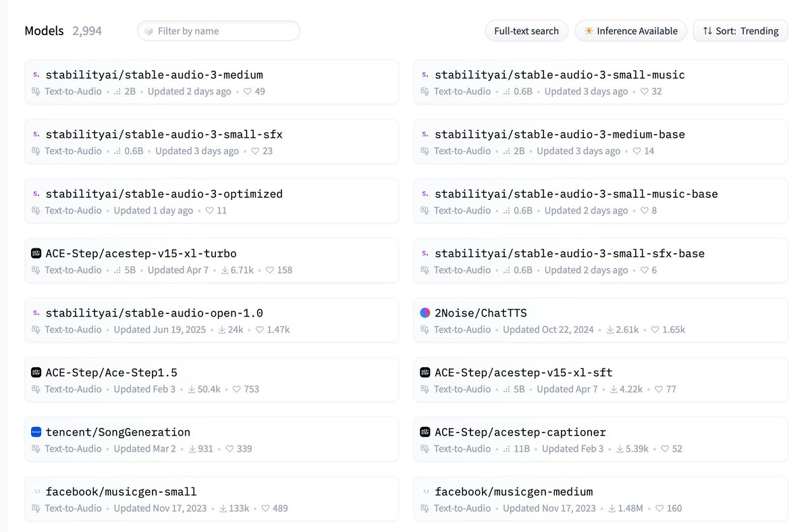This screenshot has height=532, width=810.
Task: Click '11B' size on acestep-captioner card
Action: 522,449
